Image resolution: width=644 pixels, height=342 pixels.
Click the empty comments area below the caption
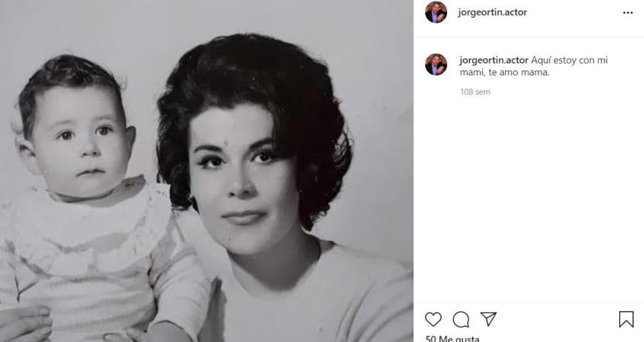tap(529, 197)
